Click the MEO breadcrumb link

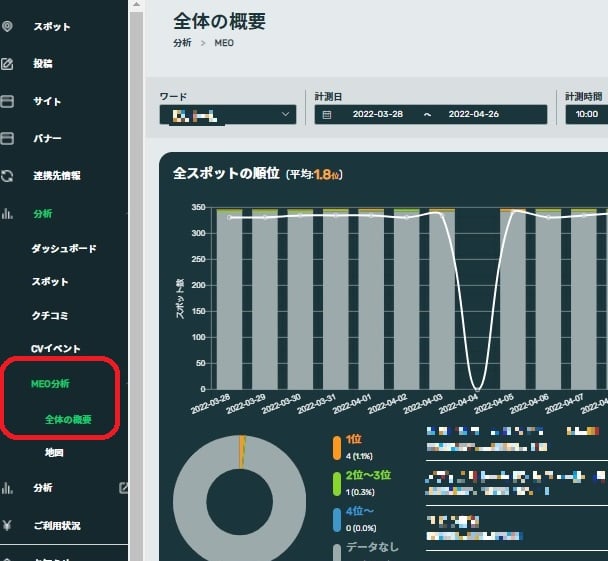tap(224, 43)
